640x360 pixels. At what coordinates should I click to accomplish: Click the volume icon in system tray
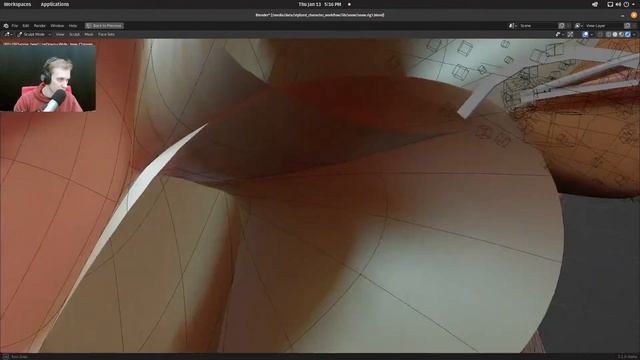[618, 4]
